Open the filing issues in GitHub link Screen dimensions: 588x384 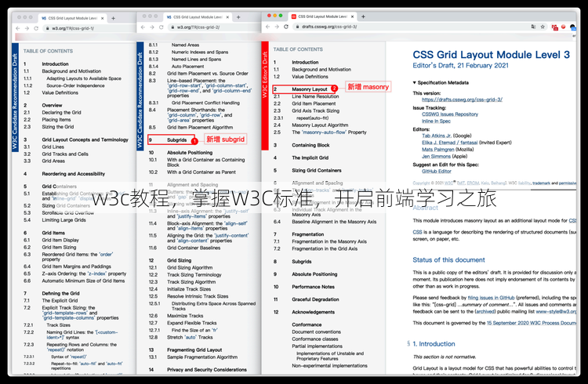click(492, 298)
